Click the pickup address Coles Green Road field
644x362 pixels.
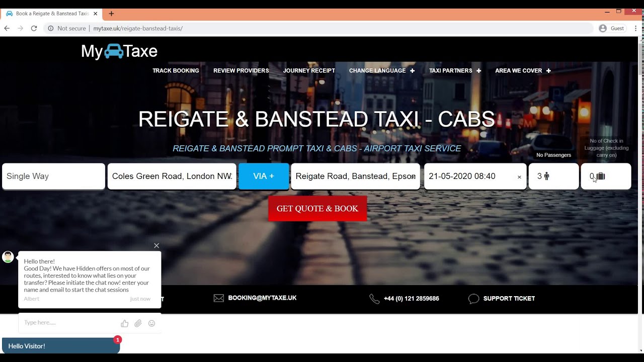(172, 176)
